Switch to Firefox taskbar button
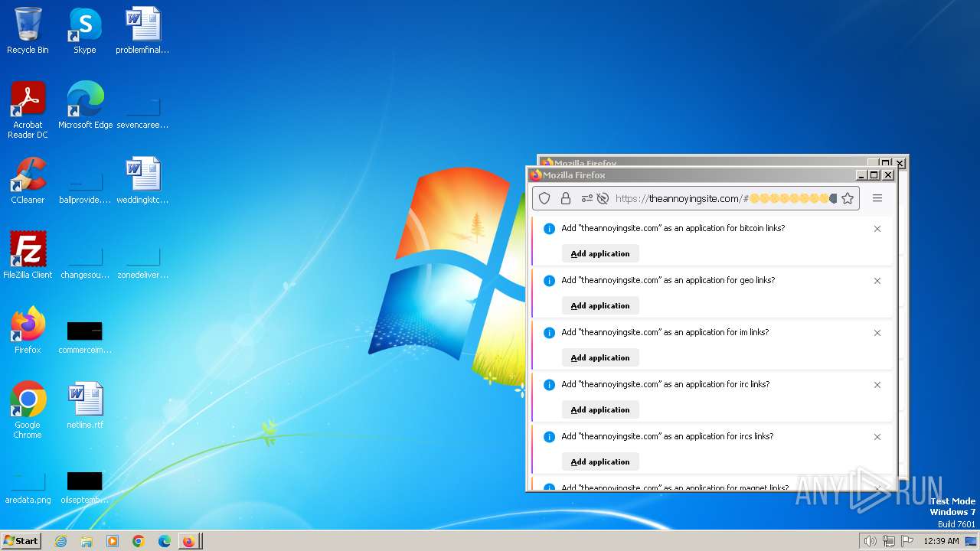980x551 pixels. (x=189, y=541)
